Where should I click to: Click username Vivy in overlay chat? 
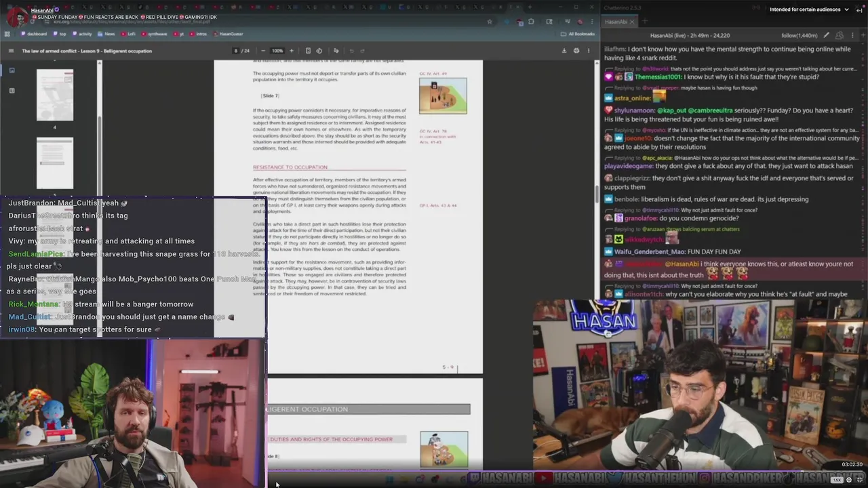tap(16, 241)
